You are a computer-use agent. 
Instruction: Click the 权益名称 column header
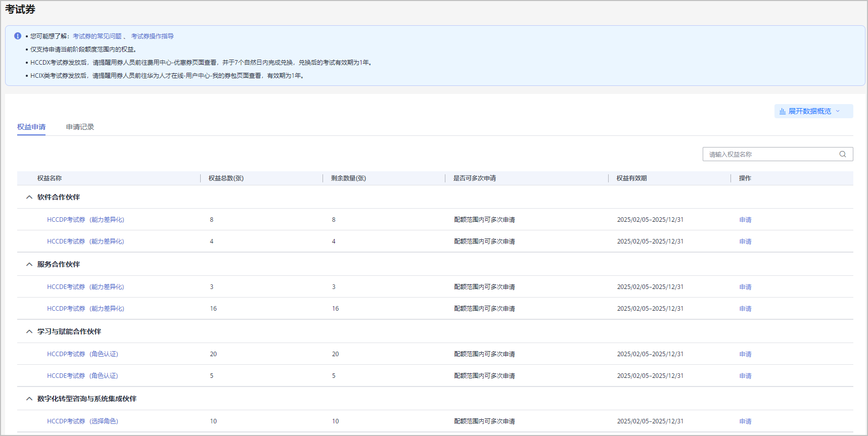click(x=50, y=178)
